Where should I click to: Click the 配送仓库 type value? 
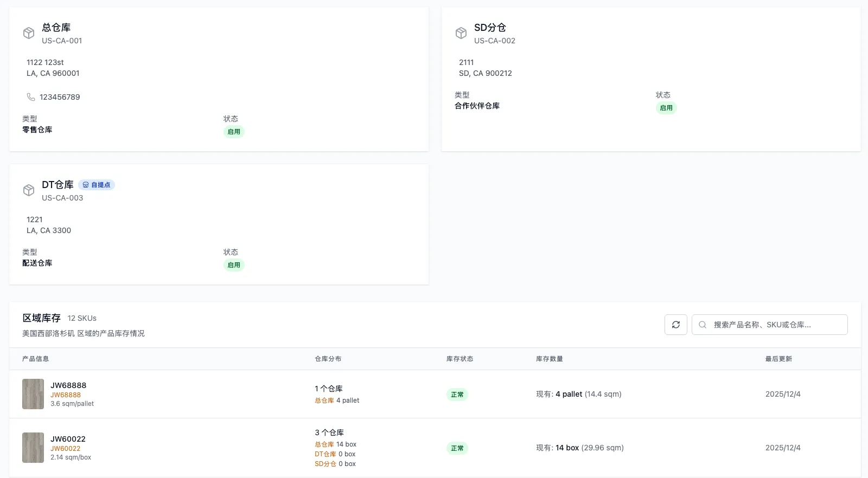coord(37,263)
